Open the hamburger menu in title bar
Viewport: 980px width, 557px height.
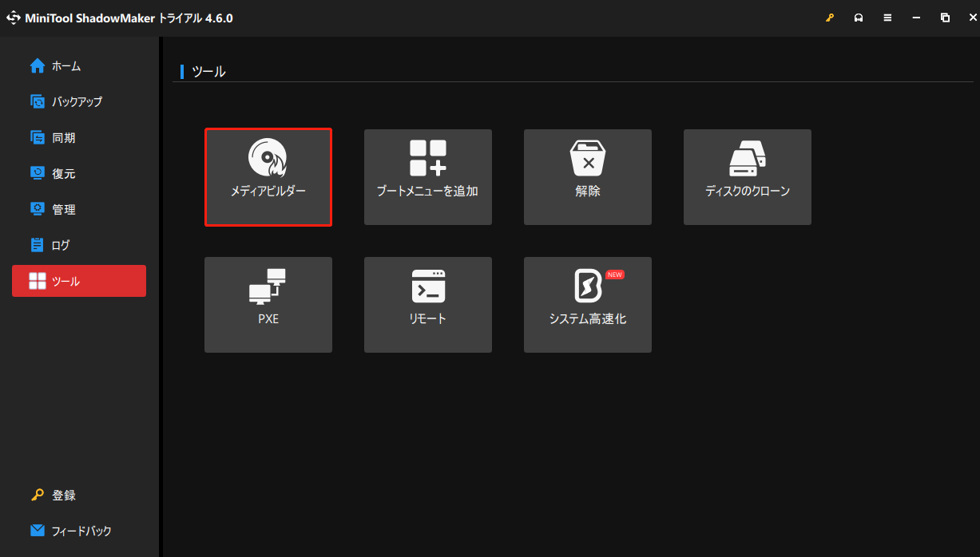887,18
